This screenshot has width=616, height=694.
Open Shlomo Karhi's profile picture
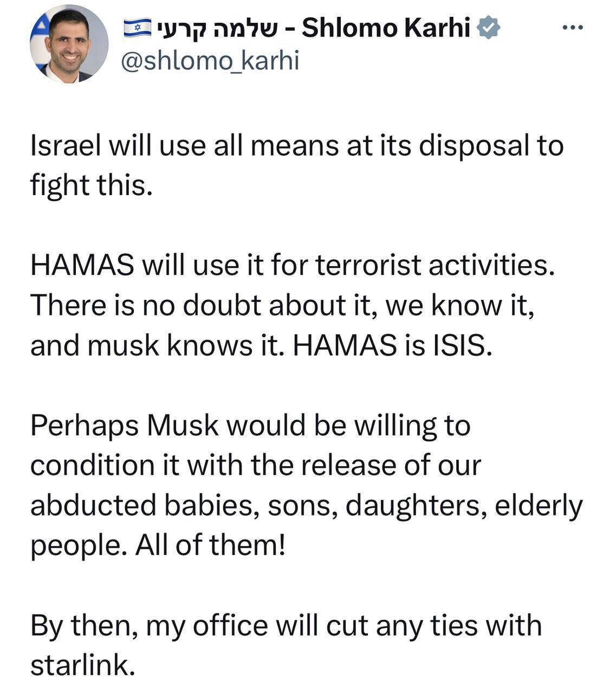click(x=69, y=44)
